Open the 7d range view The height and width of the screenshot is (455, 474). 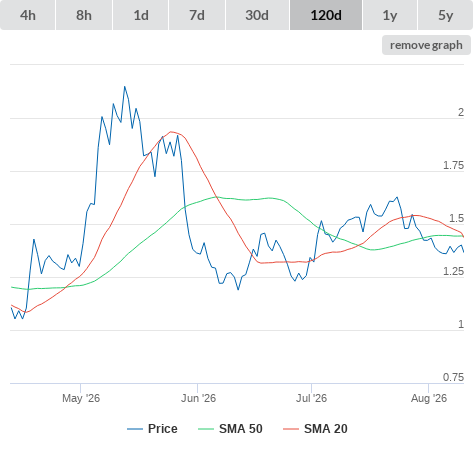[197, 15]
